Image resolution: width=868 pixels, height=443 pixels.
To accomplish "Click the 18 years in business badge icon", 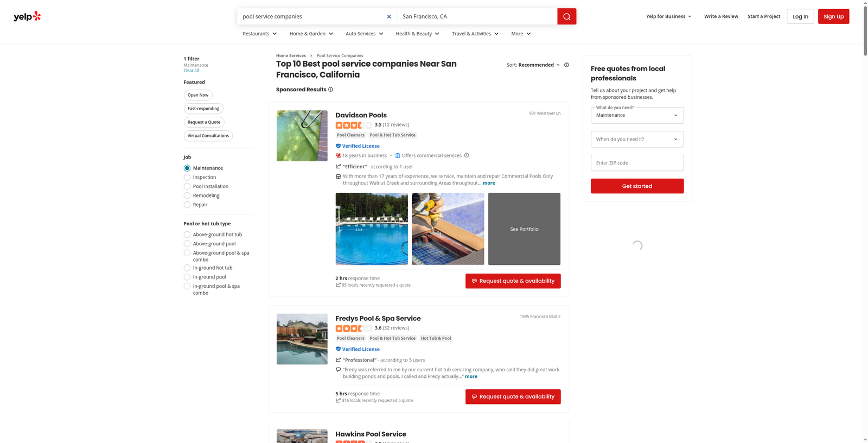I will pyautogui.click(x=338, y=155).
